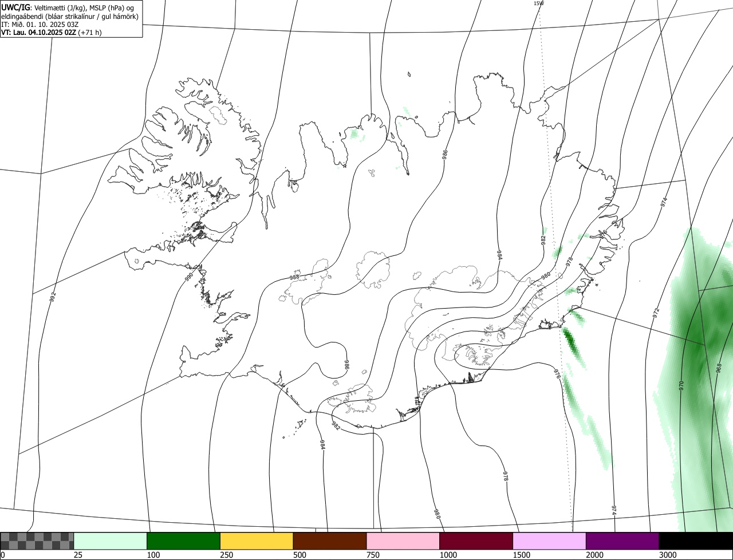Click the legend value '250'

[226, 555]
